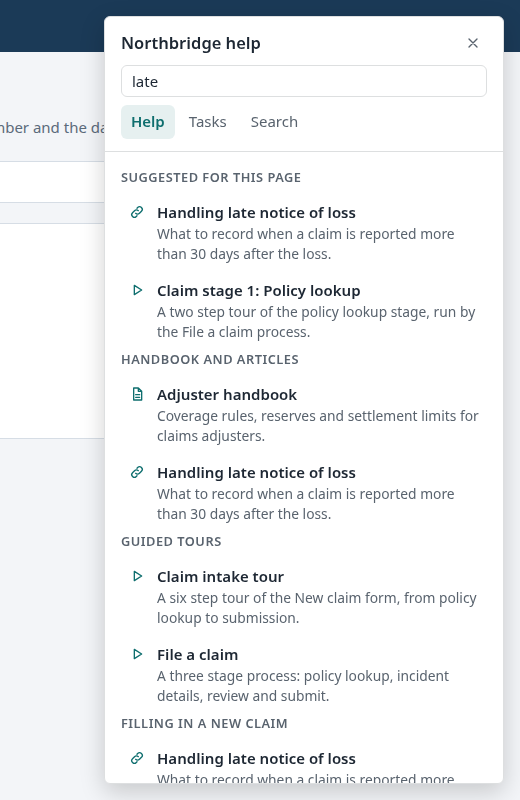Click play icon beside File a claim
This screenshot has height=800, width=520.
click(137, 655)
